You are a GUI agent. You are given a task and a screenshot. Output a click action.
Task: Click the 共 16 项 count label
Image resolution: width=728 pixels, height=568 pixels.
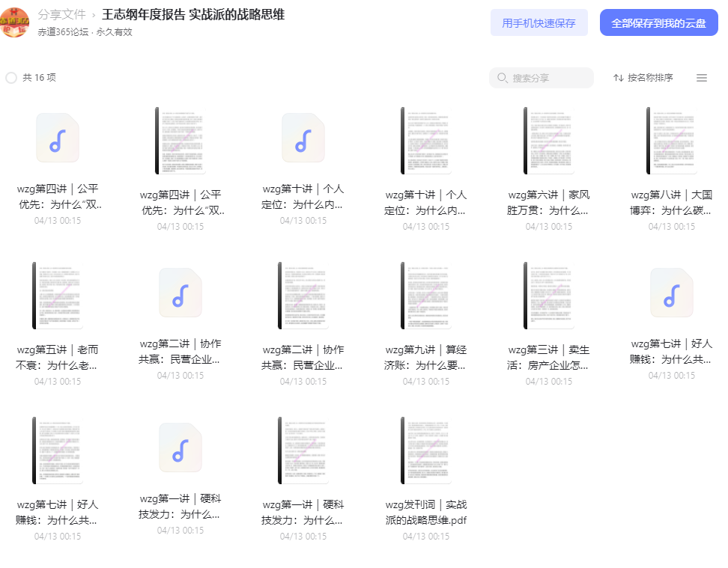[40, 78]
